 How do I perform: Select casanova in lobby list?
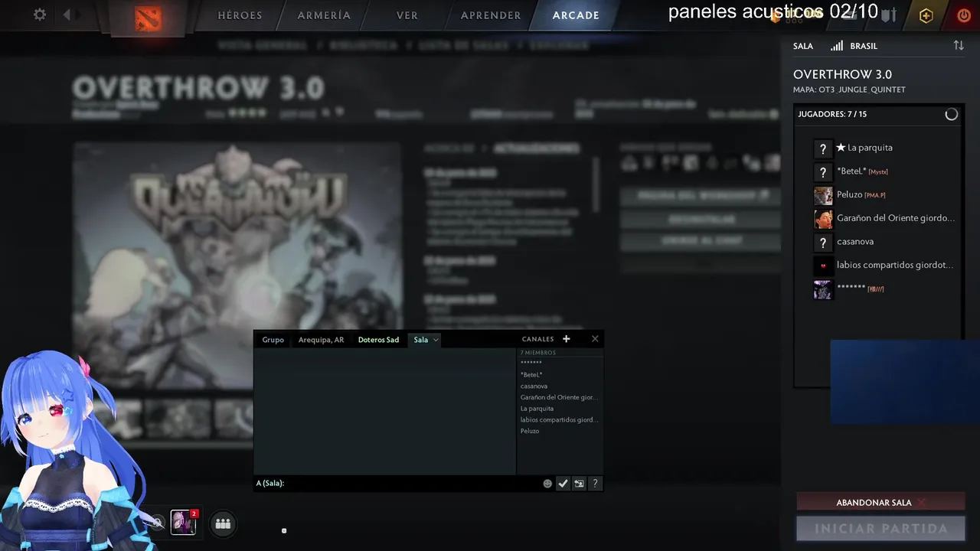pos(855,242)
